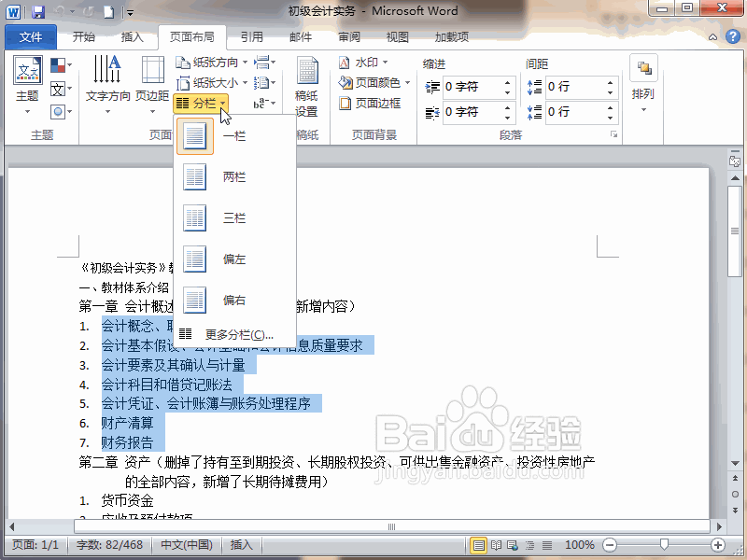
Task: Open select browse object button
Action: [735, 495]
